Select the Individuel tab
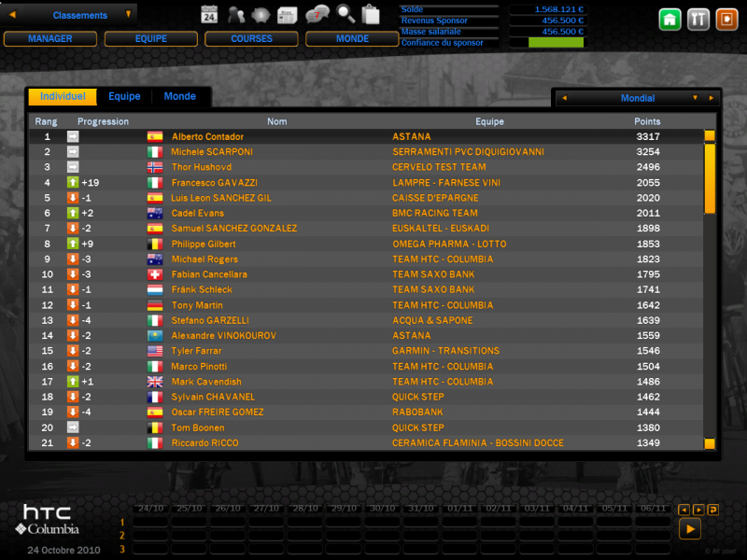The width and height of the screenshot is (747, 560). [x=63, y=97]
